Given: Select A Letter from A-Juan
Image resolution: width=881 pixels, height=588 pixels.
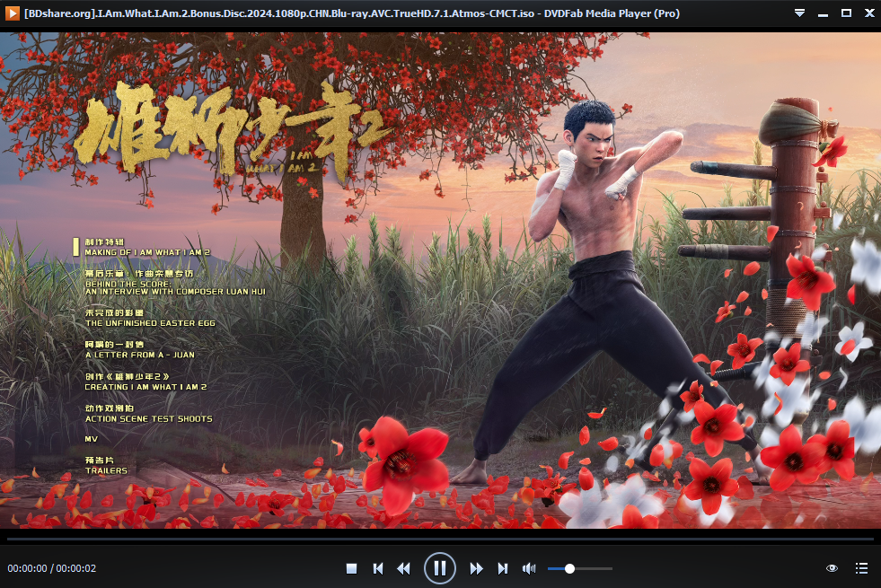Looking at the screenshot, I should point(138,350).
